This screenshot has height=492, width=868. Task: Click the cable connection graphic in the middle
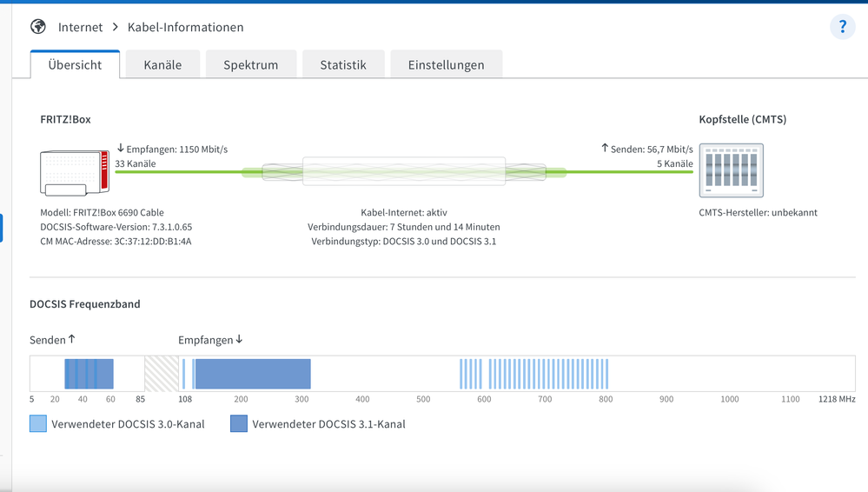[x=404, y=171]
